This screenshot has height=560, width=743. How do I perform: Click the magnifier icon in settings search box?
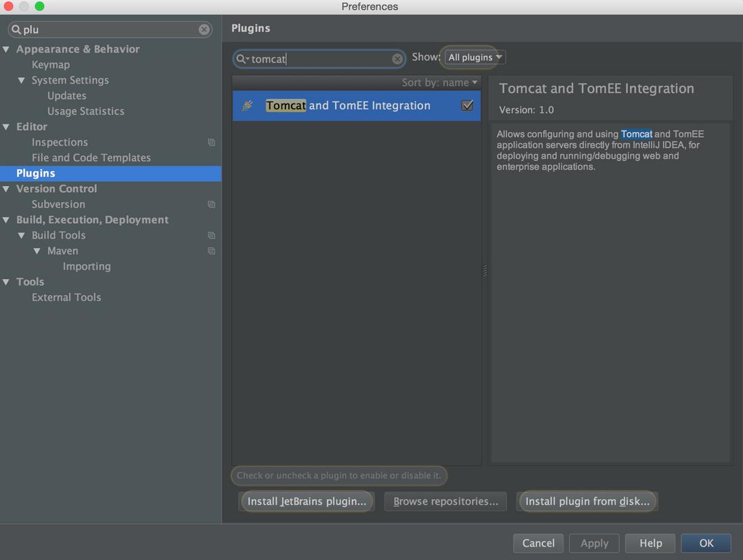(16, 29)
